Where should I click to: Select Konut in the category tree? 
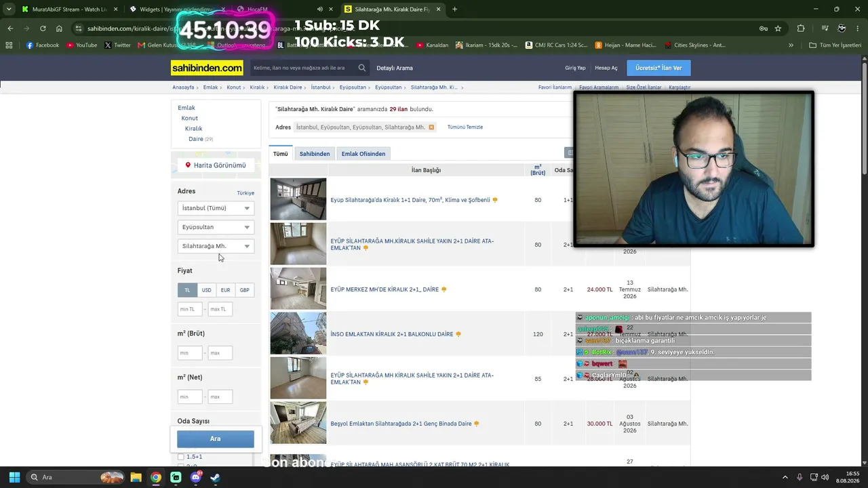point(190,118)
